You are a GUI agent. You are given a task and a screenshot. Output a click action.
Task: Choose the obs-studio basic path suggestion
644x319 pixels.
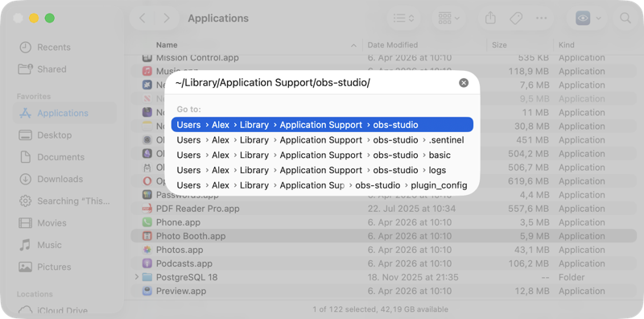coord(322,155)
